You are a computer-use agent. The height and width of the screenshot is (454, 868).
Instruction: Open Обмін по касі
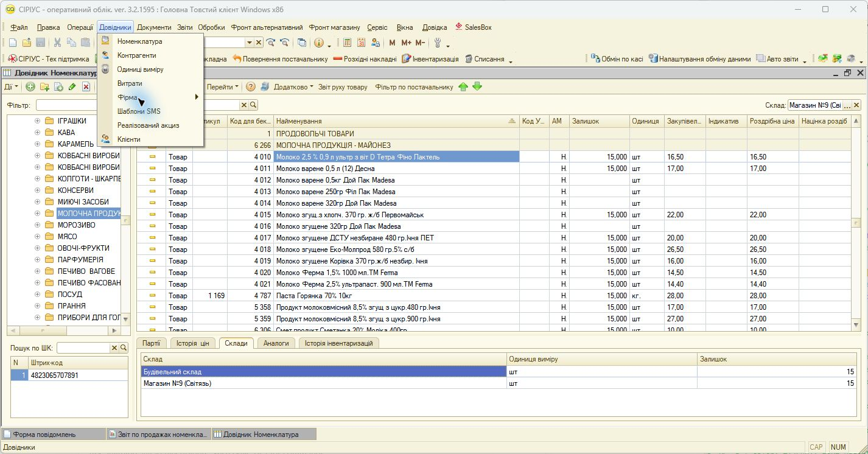pos(617,59)
